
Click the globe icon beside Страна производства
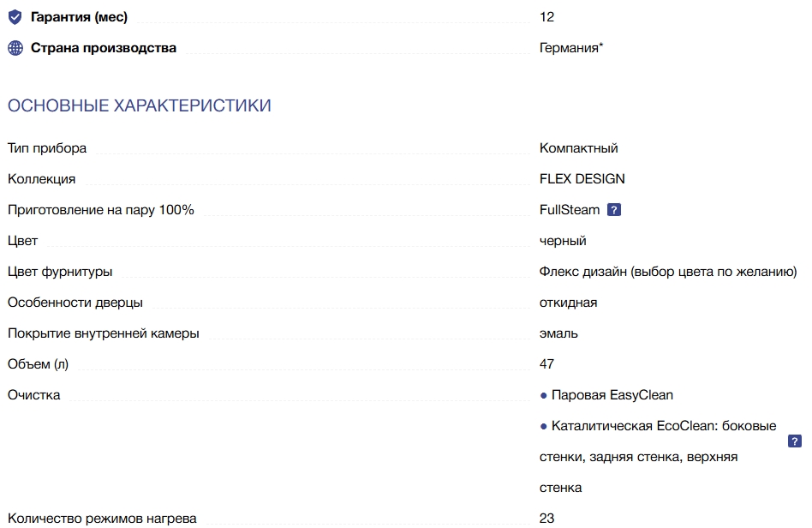click(x=15, y=48)
